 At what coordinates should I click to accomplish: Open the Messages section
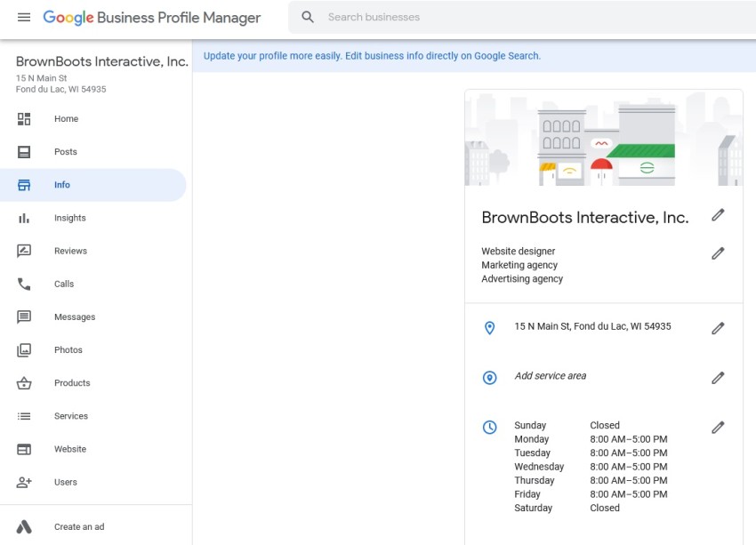point(75,317)
